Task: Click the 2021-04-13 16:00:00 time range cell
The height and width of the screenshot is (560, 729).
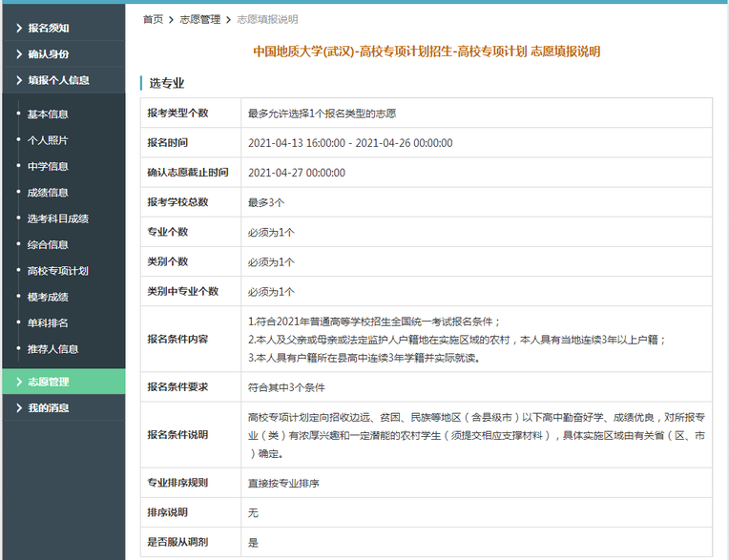Action: pos(350,143)
